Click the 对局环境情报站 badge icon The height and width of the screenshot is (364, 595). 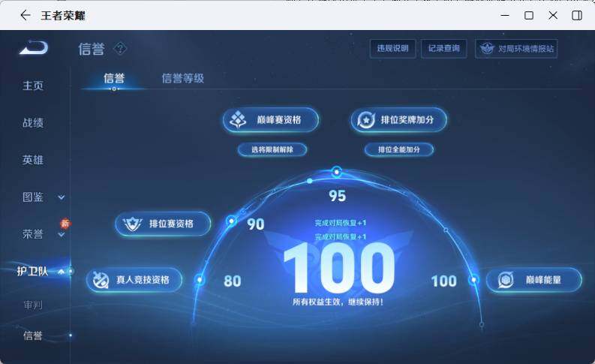[487, 49]
